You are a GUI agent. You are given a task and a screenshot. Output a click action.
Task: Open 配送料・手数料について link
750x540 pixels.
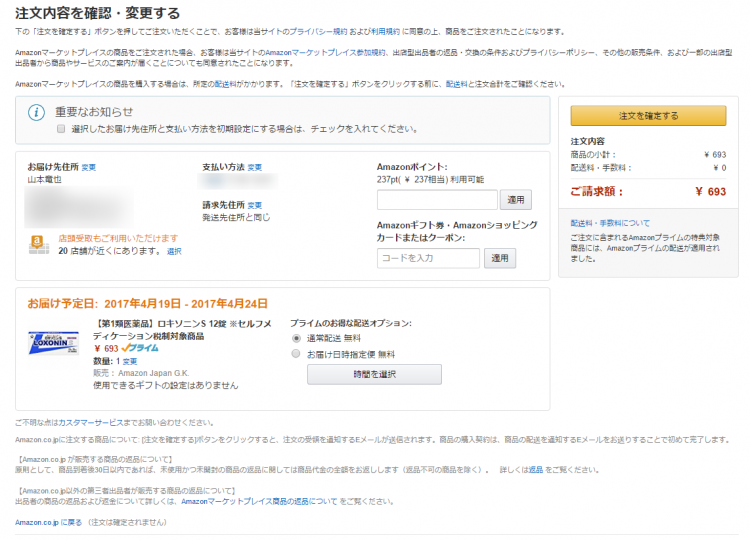click(x=610, y=223)
